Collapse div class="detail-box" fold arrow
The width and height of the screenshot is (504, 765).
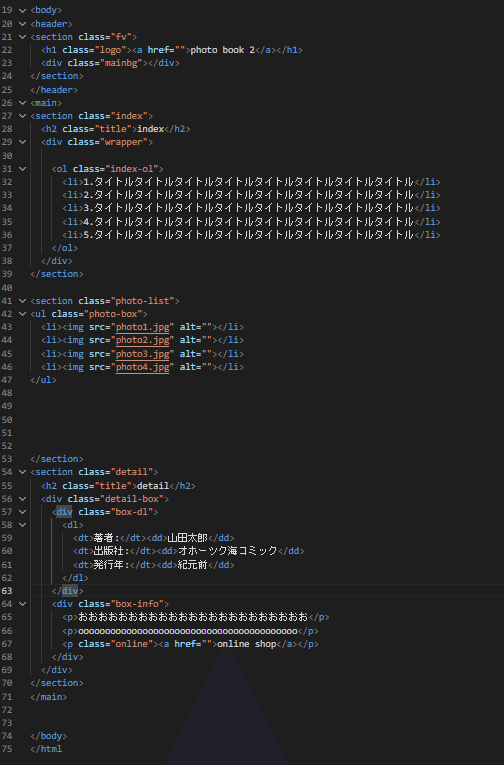[x=22, y=499]
